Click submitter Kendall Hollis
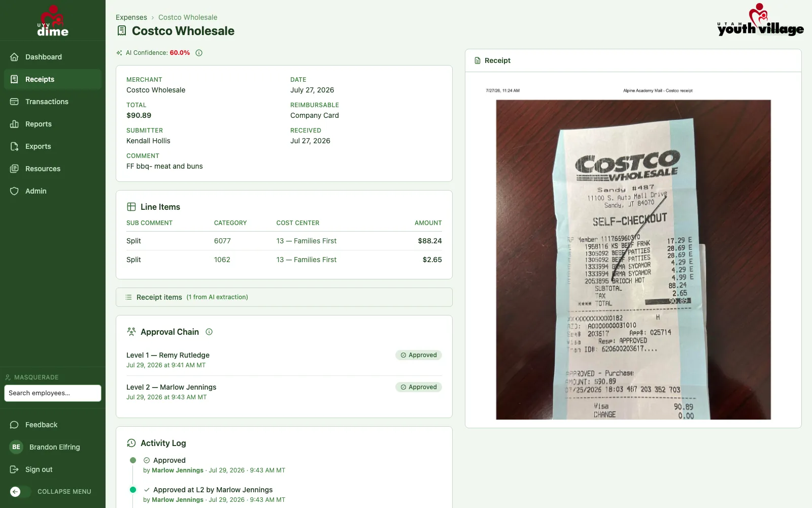 [x=148, y=141]
